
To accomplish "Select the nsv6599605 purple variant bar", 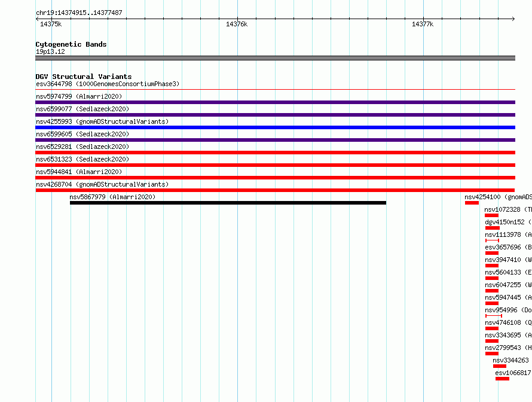I will coord(275,140).
